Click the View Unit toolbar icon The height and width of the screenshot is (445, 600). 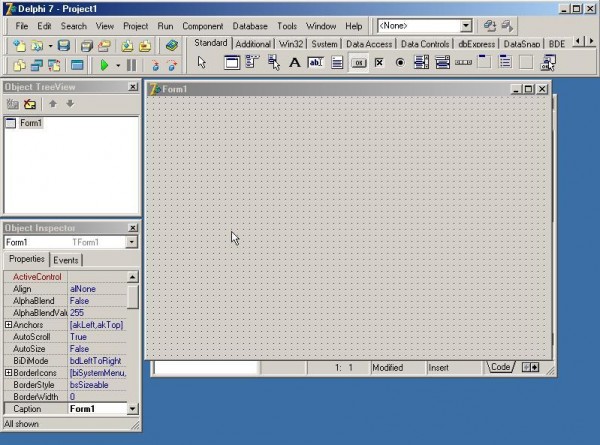pyautogui.click(x=19, y=66)
